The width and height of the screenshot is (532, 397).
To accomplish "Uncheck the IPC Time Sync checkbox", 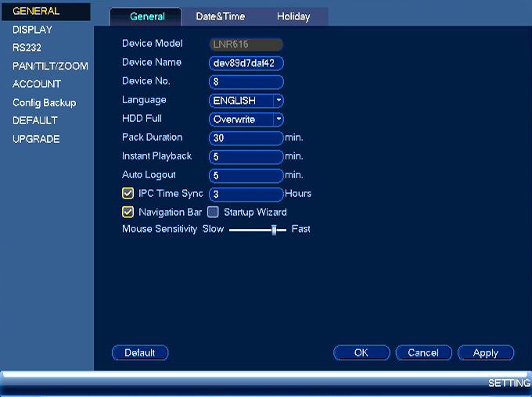I will point(128,193).
